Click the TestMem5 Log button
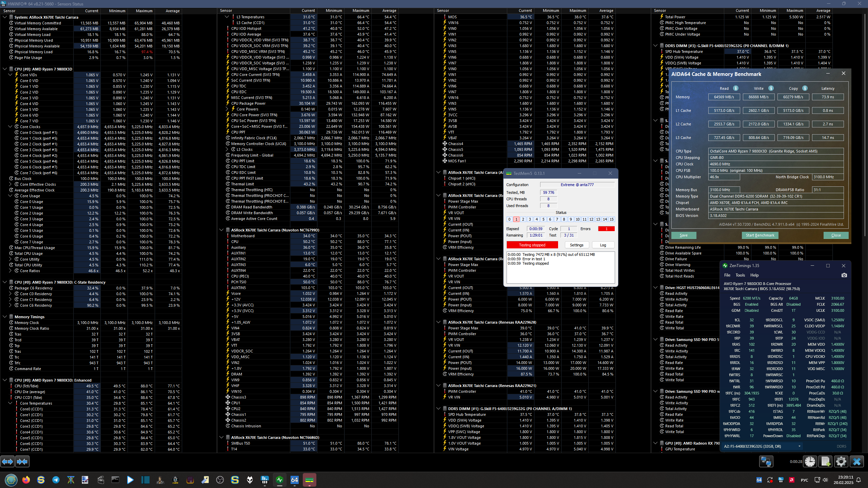Image resolution: width=868 pixels, height=488 pixels. tap(603, 245)
